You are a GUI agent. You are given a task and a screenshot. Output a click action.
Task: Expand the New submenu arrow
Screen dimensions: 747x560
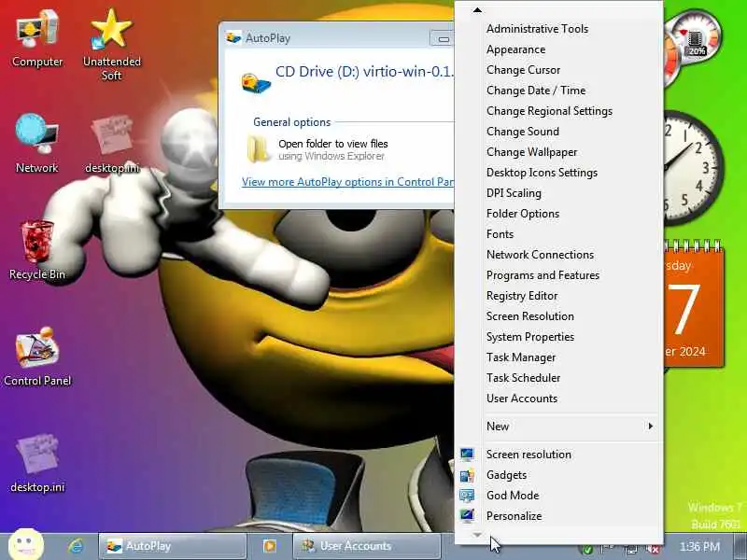coord(650,426)
